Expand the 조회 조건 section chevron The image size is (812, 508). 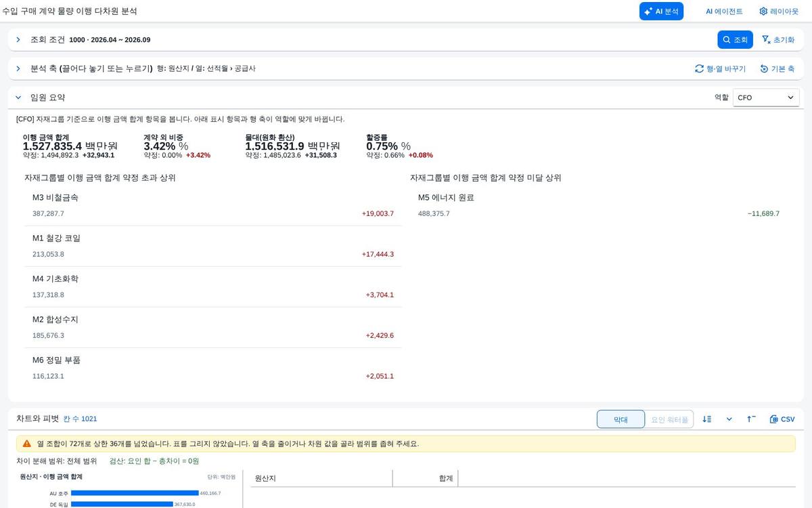tap(18, 40)
